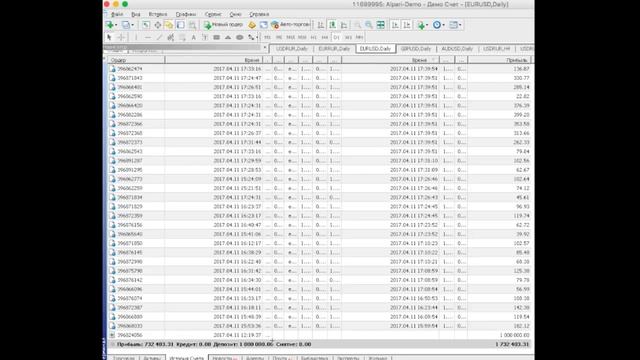Viewport: 640px width, 360px height.
Task: Select the Trendline tool
Action: click(159, 37)
